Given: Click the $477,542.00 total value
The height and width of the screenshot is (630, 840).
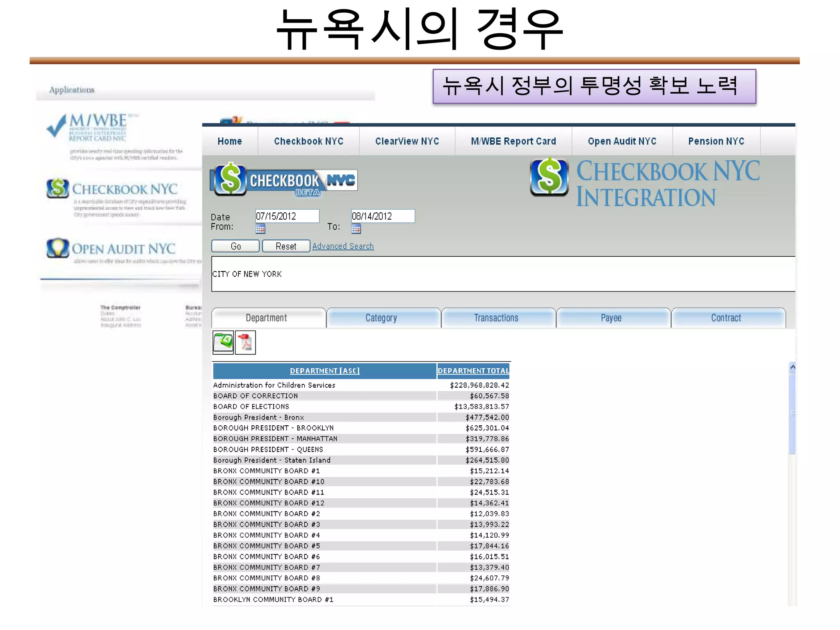Looking at the screenshot, I should tap(487, 417).
